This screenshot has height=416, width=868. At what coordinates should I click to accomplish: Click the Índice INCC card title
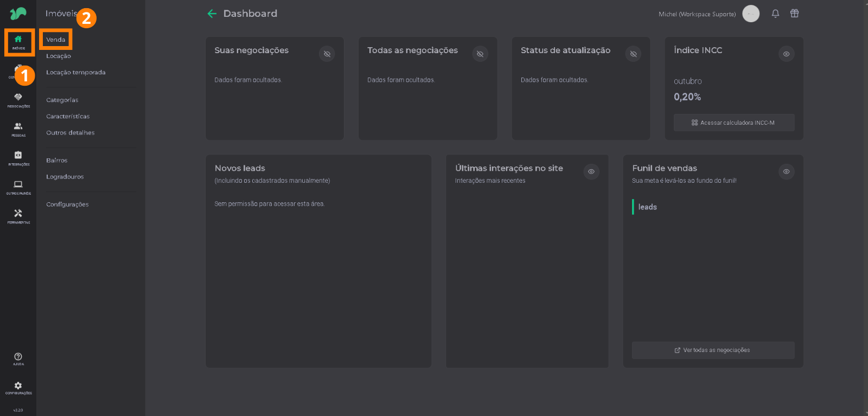(x=698, y=50)
